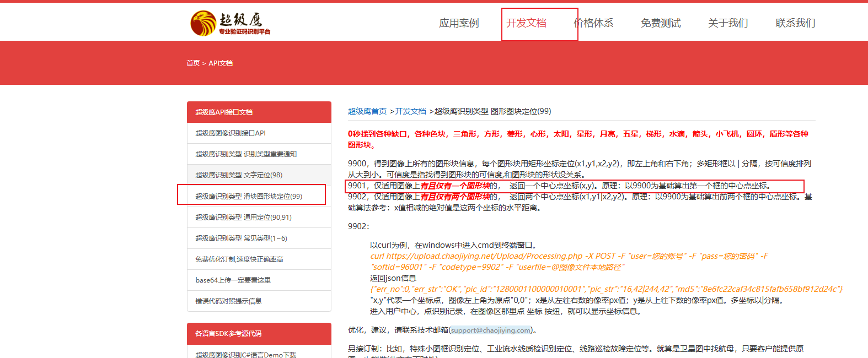Click the red bold headline about 图形块
Image resolution: width=868 pixels, height=358 pixels.
578,139
